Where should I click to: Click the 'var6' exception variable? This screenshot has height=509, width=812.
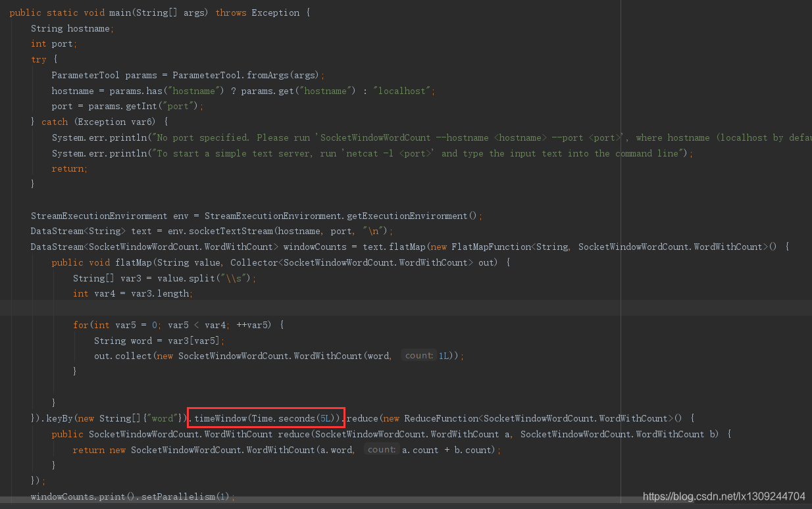pos(143,122)
